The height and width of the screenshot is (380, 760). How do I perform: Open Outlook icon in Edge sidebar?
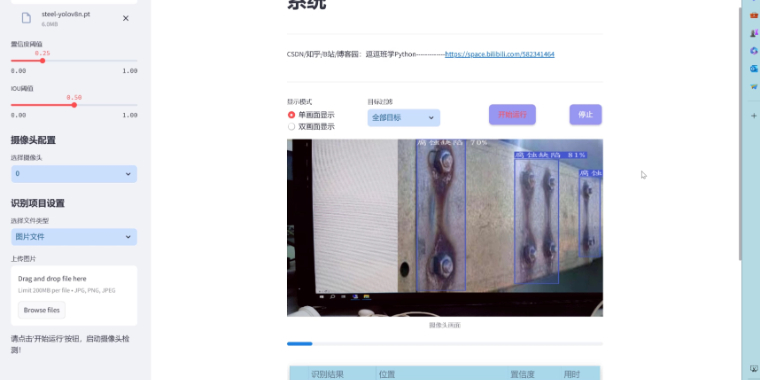pyautogui.click(x=754, y=68)
